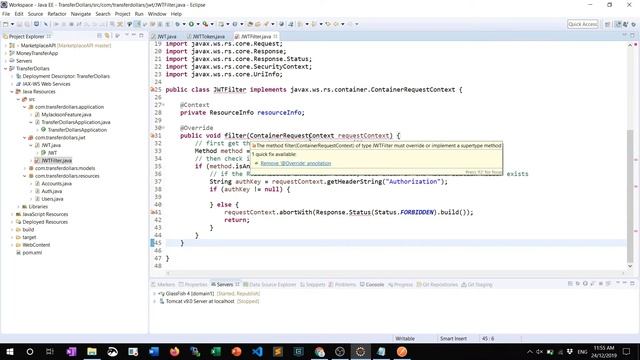Open Sublime Text from the taskbar
The image size is (640, 360).
tap(278, 351)
